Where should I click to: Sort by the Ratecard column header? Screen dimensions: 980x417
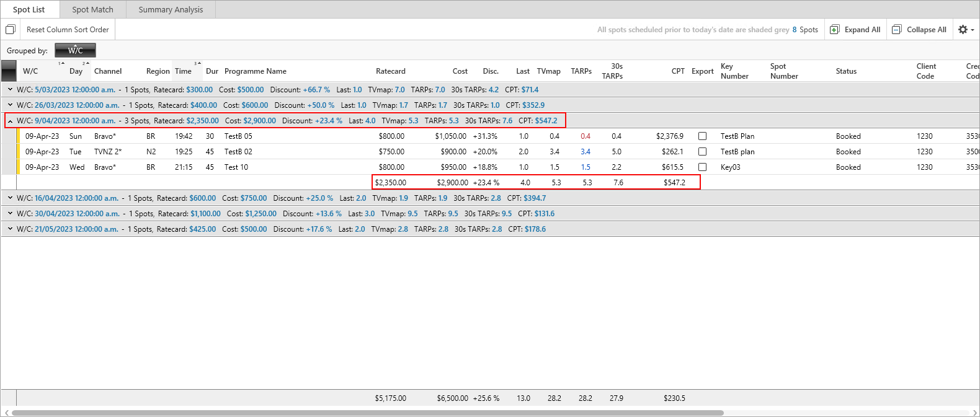pos(390,71)
